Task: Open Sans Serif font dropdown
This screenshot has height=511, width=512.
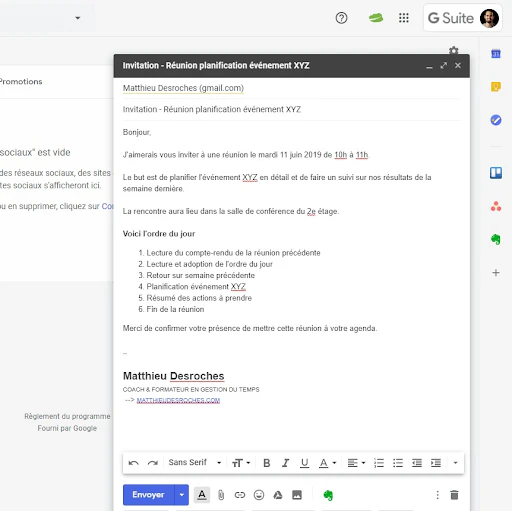Action: (195, 463)
